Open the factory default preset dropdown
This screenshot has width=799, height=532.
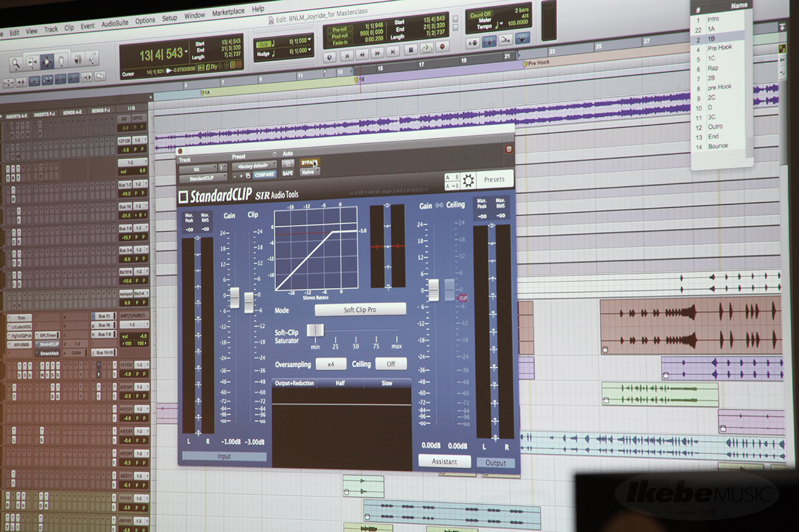coord(253,166)
